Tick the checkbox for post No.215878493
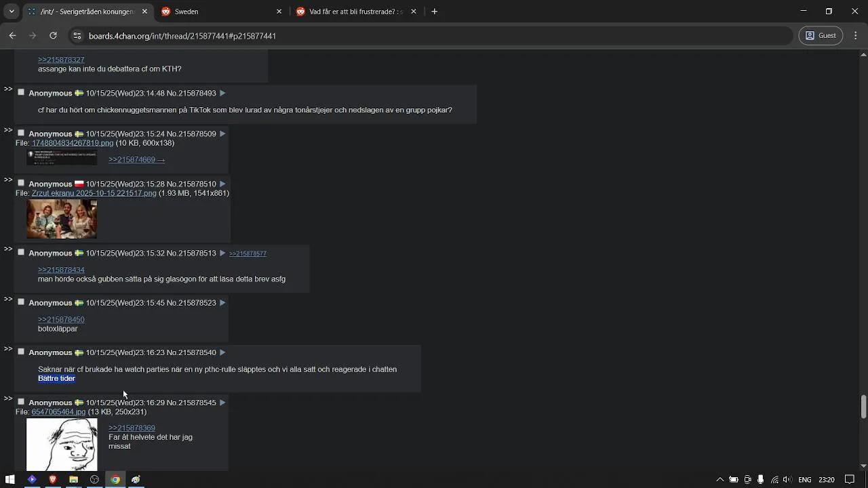This screenshot has height=488, width=868. click(x=21, y=92)
